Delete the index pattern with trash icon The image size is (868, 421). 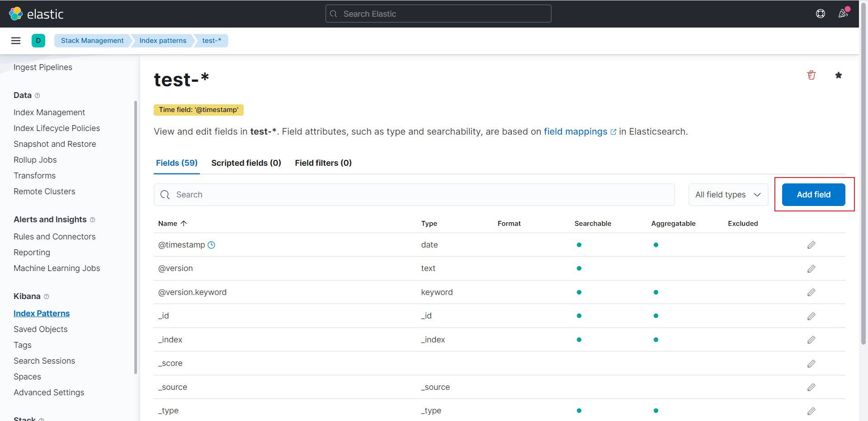click(811, 75)
